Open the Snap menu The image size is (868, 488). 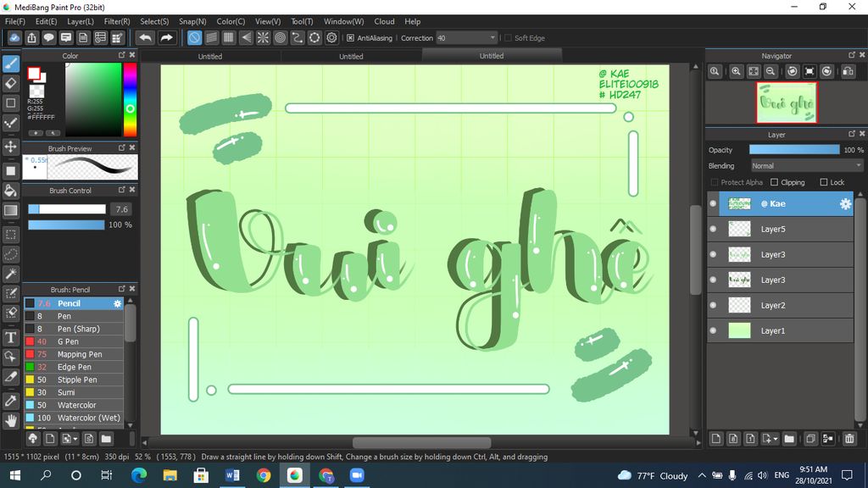[x=192, y=21]
